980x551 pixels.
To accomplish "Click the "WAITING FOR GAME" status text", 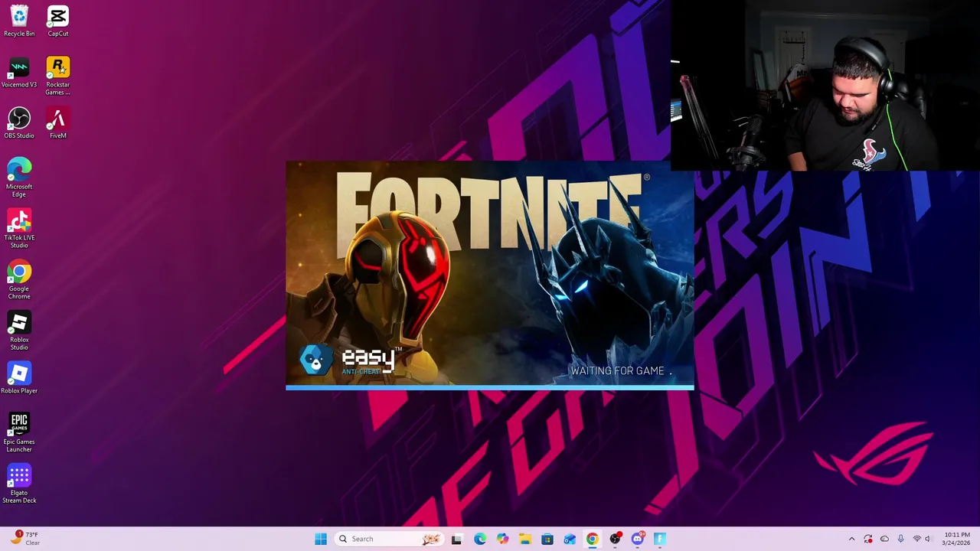I will (x=621, y=370).
